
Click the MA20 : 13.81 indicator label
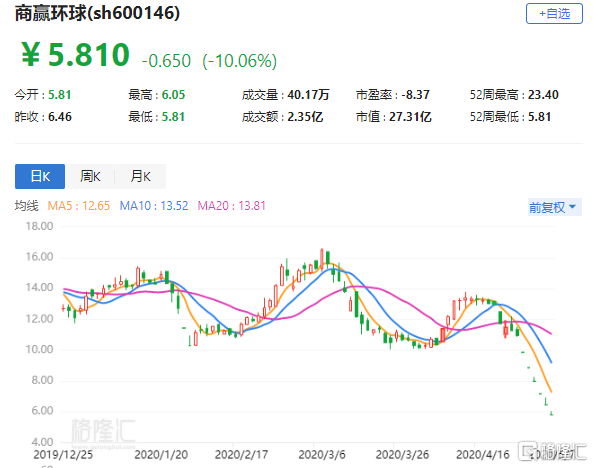tap(232, 206)
